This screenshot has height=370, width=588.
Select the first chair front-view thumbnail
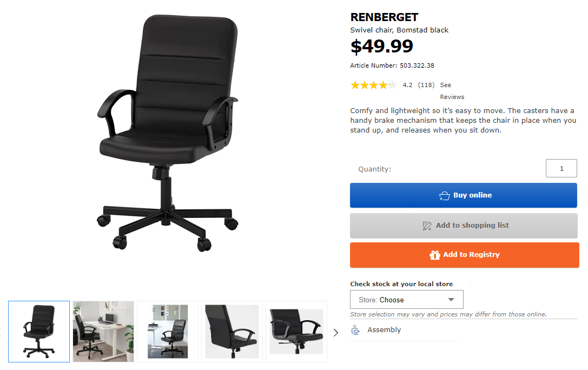point(39,332)
